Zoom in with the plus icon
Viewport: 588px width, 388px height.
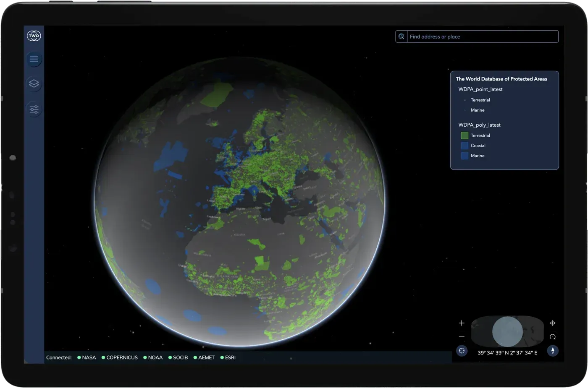point(462,323)
